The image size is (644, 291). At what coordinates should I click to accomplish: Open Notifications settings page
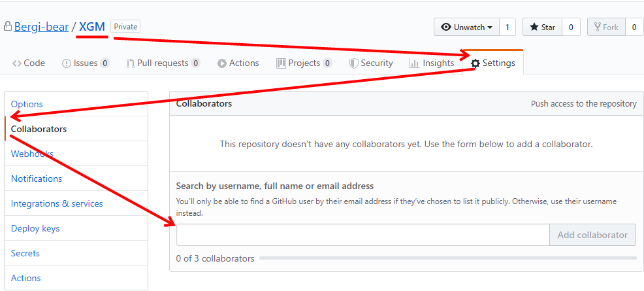37,179
